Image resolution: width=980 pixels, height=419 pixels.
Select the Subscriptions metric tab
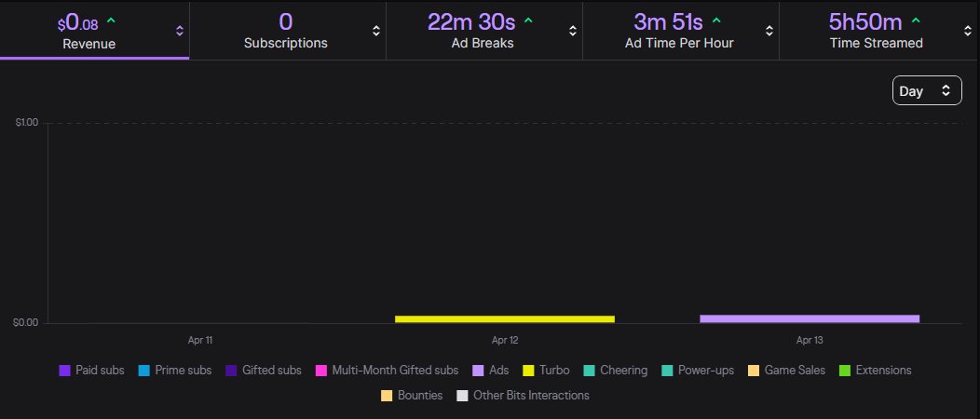click(286, 32)
